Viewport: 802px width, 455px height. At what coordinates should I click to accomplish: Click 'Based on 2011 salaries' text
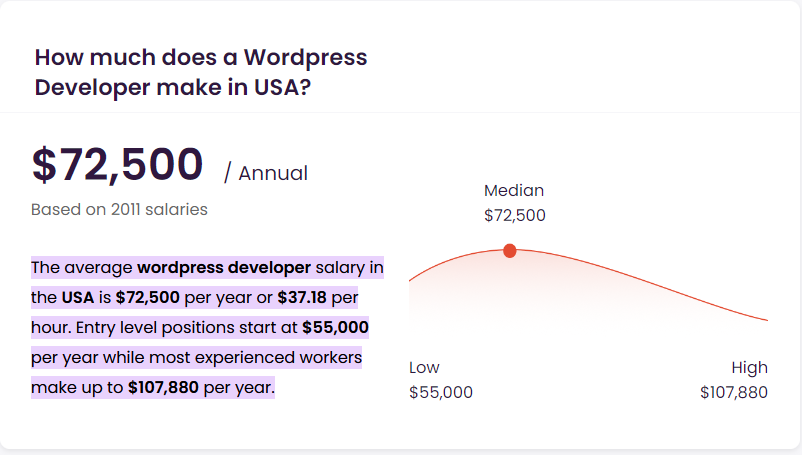click(x=119, y=210)
